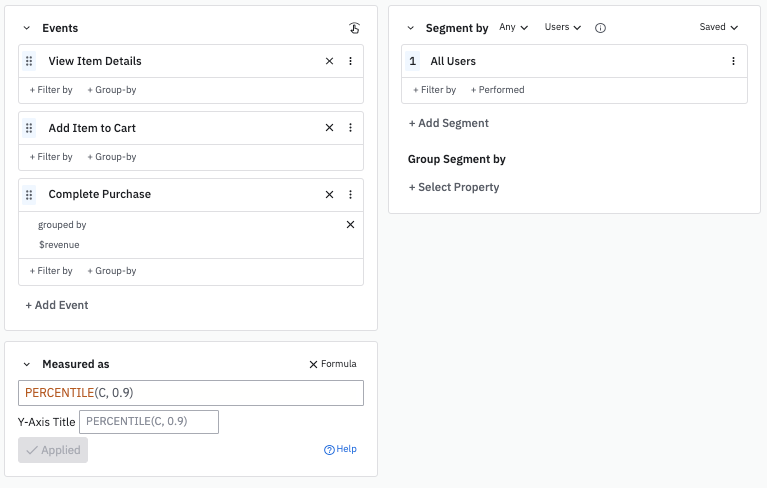Remove the $revenue group-by property

[x=350, y=225]
